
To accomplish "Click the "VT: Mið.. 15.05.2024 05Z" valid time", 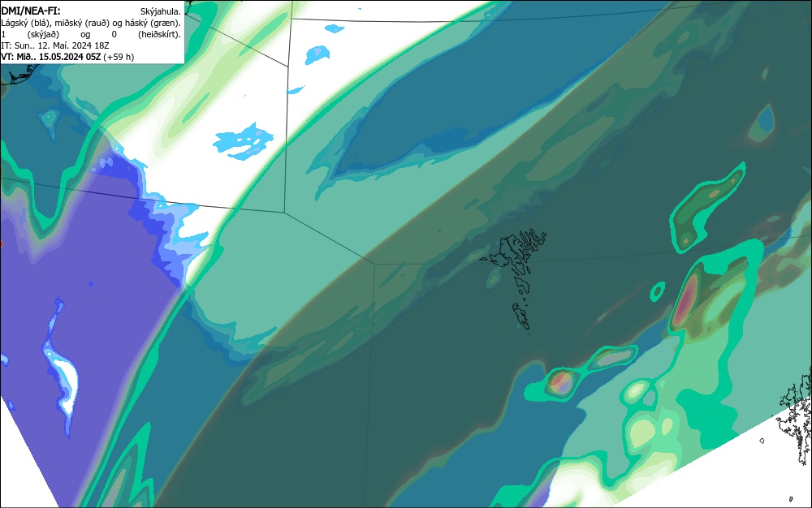I will click(x=50, y=57).
